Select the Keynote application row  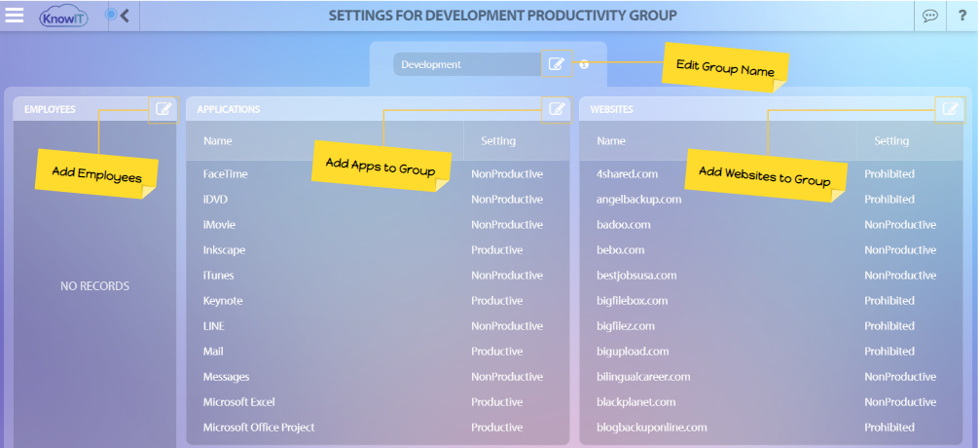click(x=378, y=301)
